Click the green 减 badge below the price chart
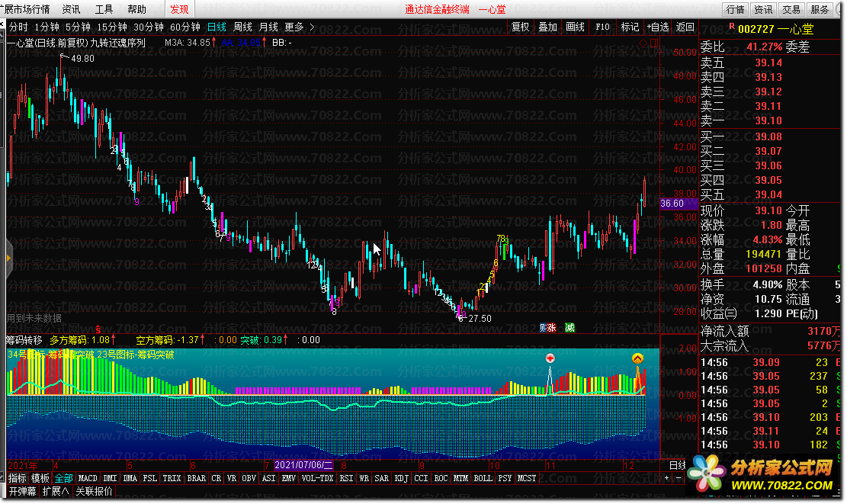The image size is (847, 504). pos(570,327)
